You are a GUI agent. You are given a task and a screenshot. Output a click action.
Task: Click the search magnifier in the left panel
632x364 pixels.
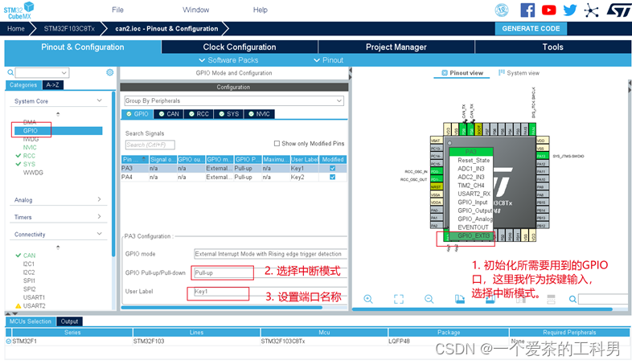tap(10, 72)
